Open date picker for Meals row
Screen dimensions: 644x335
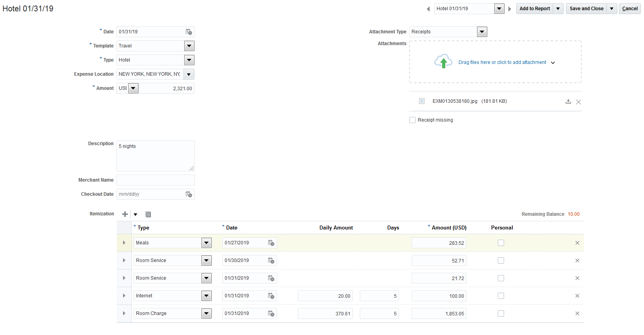pos(271,243)
